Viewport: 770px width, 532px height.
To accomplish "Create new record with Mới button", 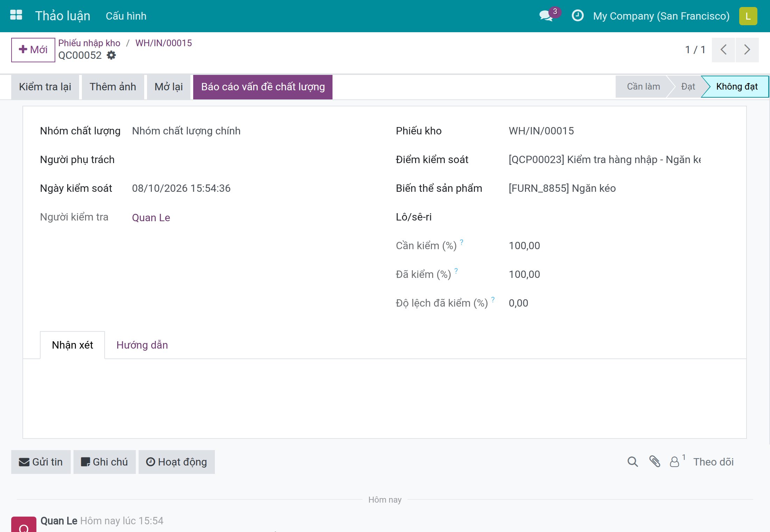I will tap(33, 50).
